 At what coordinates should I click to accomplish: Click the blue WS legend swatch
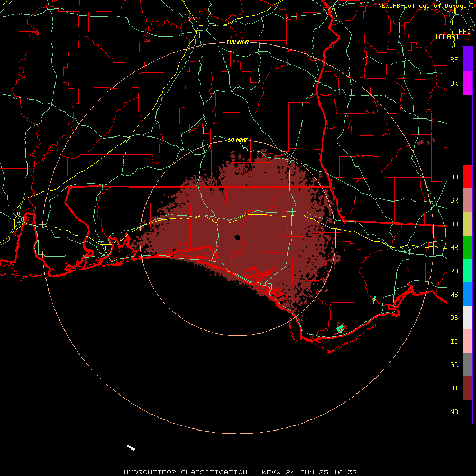467,294
